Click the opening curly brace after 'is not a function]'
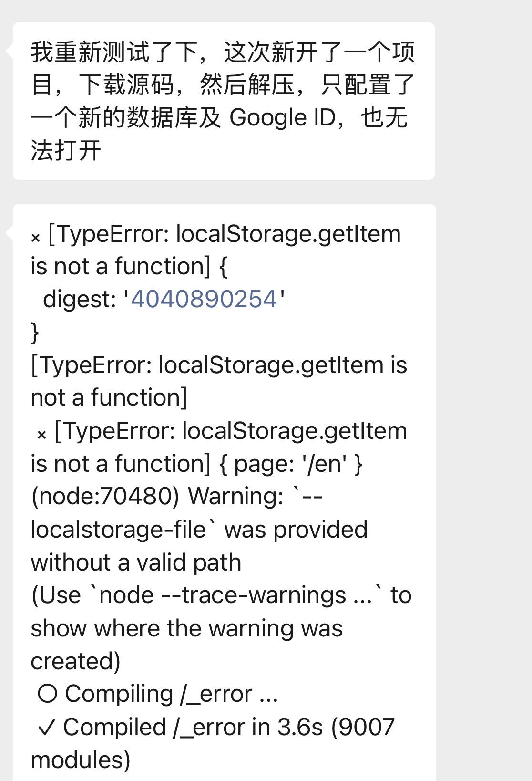 223,267
